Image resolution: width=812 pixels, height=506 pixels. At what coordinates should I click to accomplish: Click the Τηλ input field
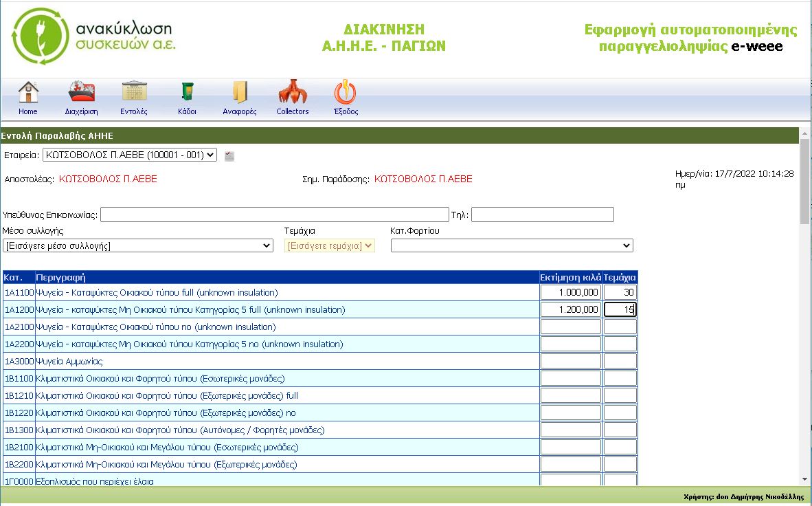click(x=542, y=214)
